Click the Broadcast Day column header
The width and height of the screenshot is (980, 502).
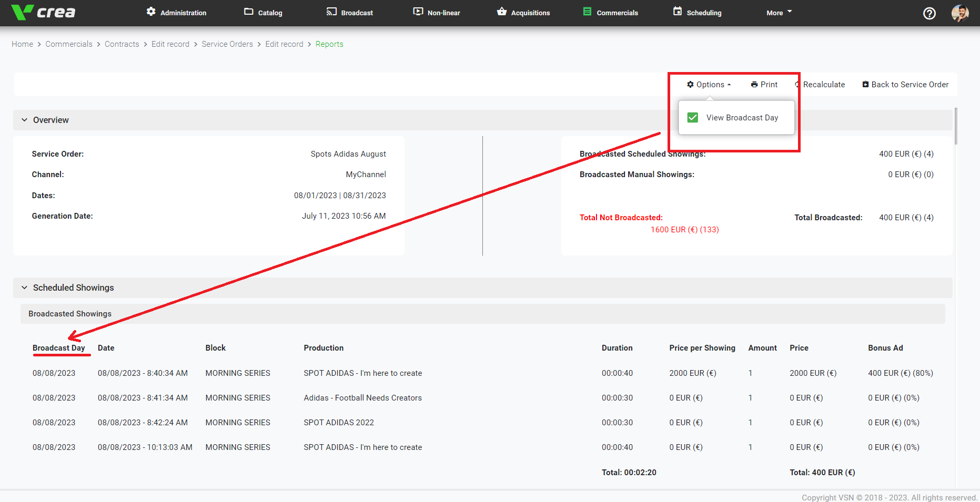58,348
